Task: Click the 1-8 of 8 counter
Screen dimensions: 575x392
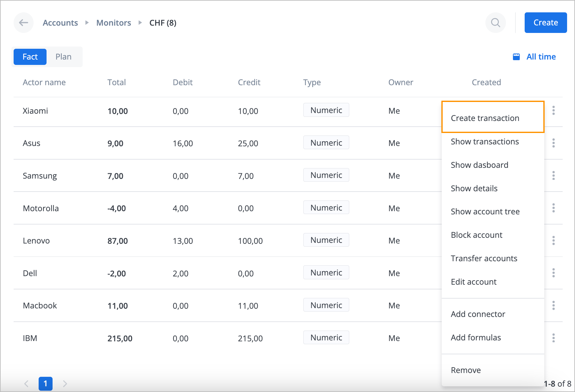Action: coord(558,384)
